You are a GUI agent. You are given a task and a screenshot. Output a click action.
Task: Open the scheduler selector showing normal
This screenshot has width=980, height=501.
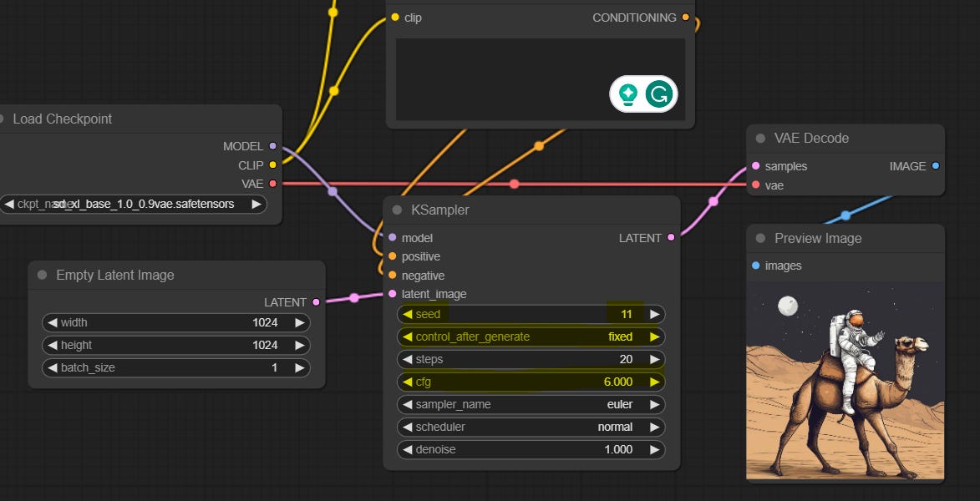click(x=531, y=427)
